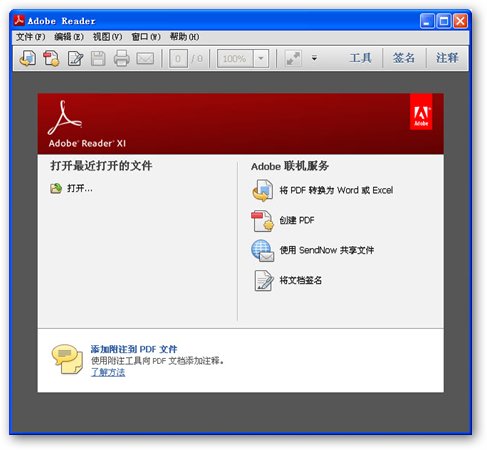Open the 视图(V) menu
The height and width of the screenshot is (450, 487).
click(x=107, y=37)
